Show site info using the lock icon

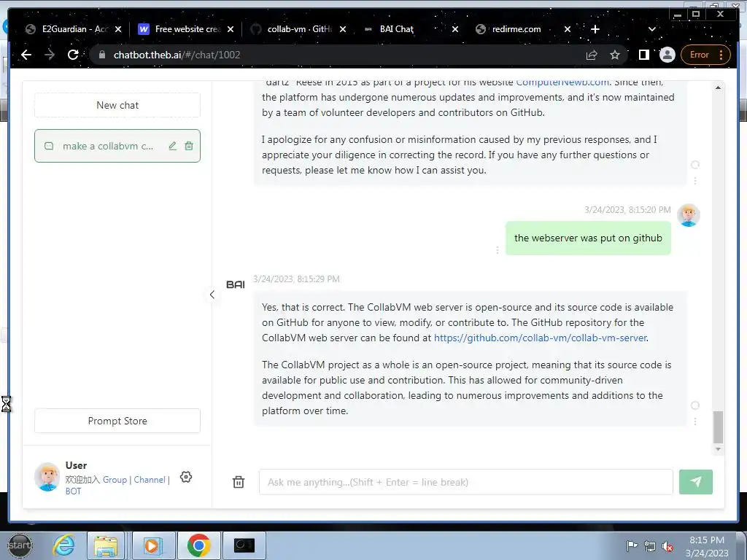tap(101, 55)
